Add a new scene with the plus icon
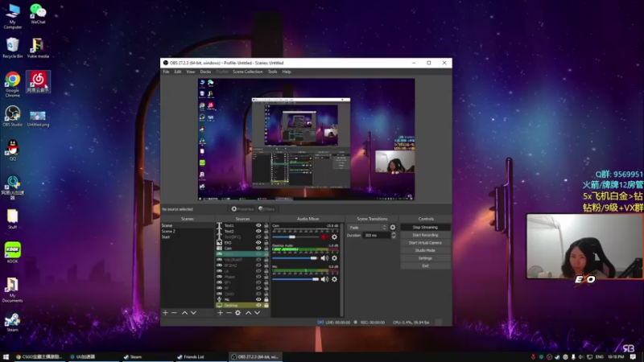This screenshot has height=362, width=644. point(165,313)
